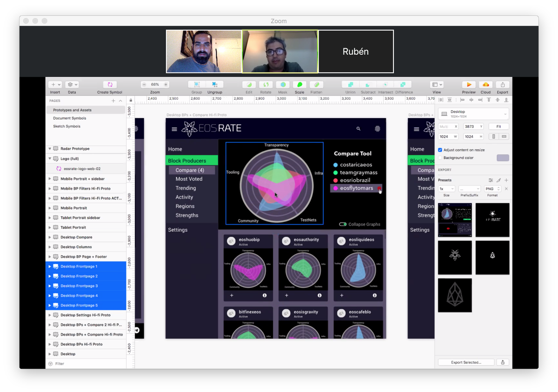Click the Export Selected button
This screenshot has height=392, width=558.
pos(466,362)
